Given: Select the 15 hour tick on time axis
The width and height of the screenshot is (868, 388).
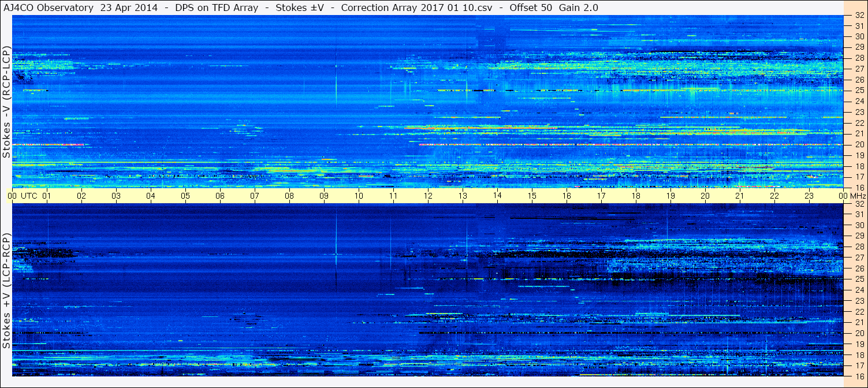Looking at the screenshot, I should pos(532,196).
